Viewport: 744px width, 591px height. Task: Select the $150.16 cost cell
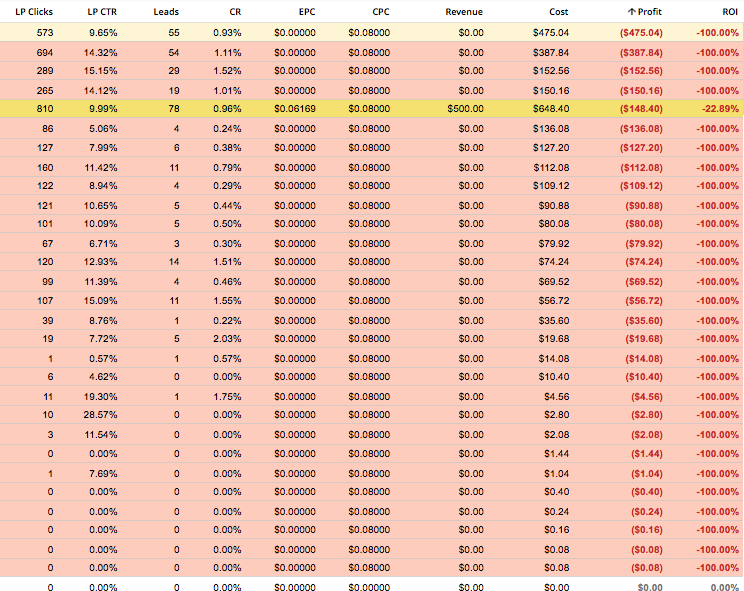pos(551,91)
